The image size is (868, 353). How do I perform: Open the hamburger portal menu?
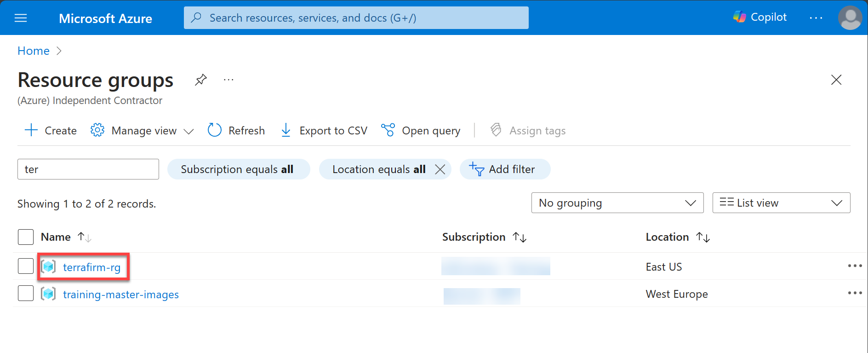(x=21, y=18)
